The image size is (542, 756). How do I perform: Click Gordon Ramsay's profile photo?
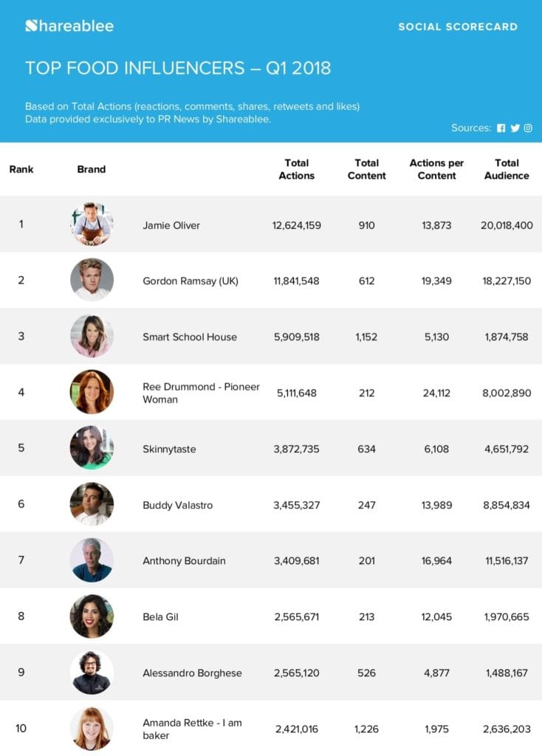pos(92,281)
